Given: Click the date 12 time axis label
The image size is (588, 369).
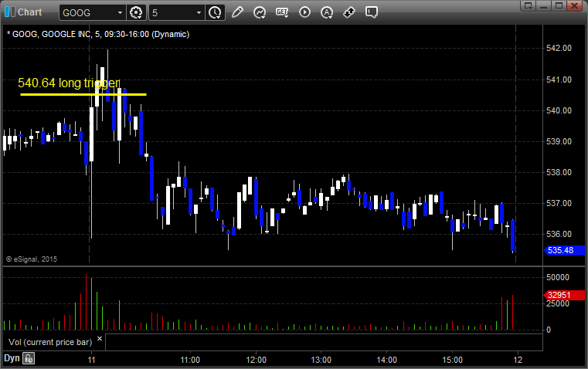Looking at the screenshot, I should [x=518, y=360].
